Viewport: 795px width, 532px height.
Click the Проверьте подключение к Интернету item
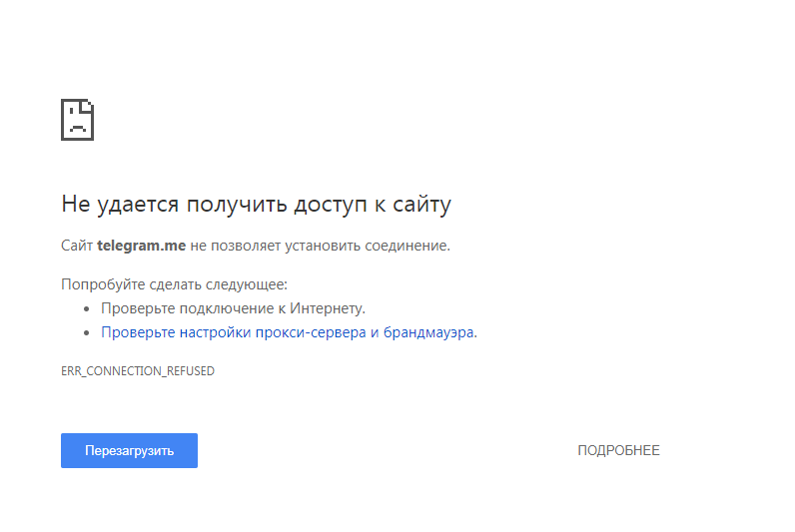tap(233, 308)
